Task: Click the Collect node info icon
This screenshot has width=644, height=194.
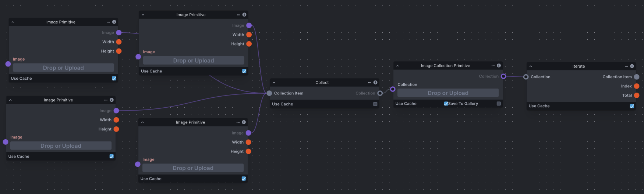Action: pyautogui.click(x=375, y=83)
